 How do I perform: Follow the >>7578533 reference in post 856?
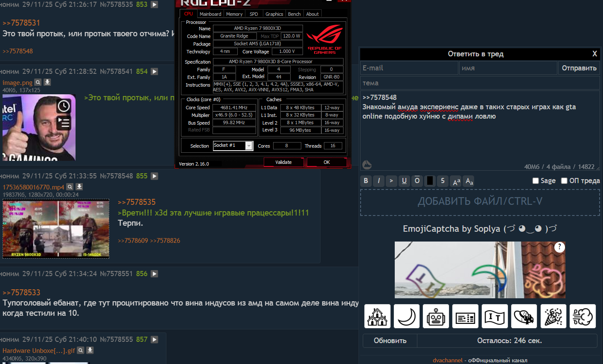(21, 293)
